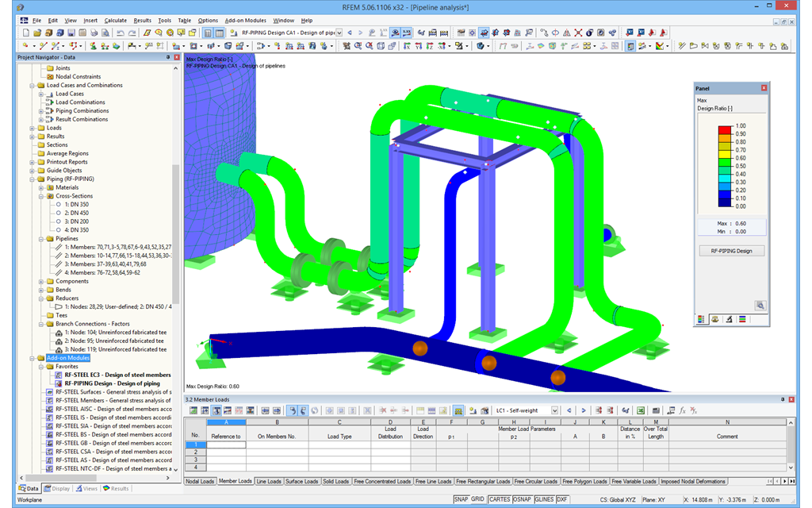Select the Undo icon in the toolbar
The width and height of the screenshot is (812, 508).
coord(121,33)
